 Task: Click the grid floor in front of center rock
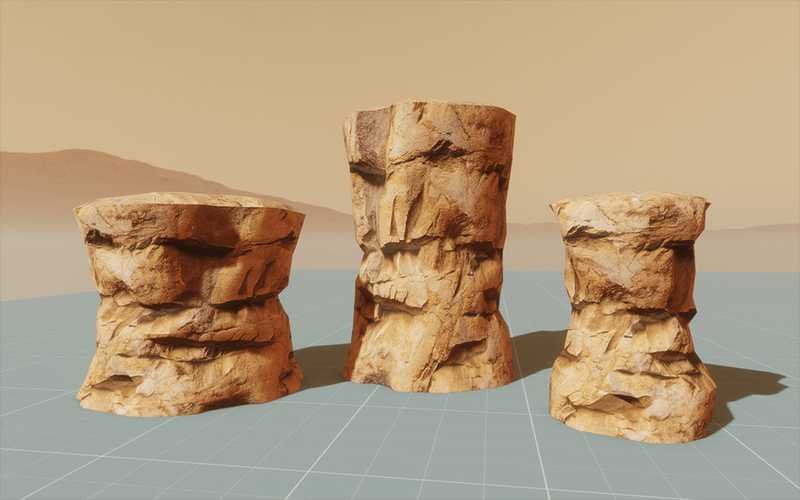(430, 440)
